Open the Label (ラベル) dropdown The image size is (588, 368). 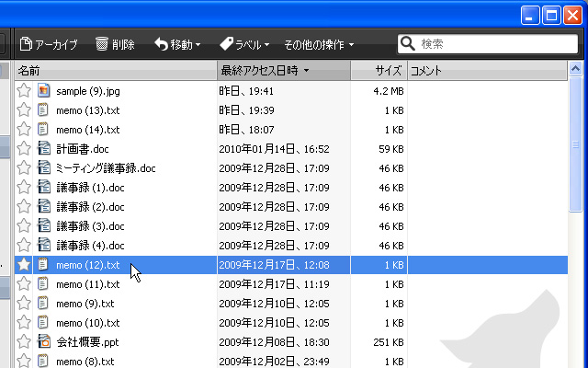pyautogui.click(x=244, y=44)
